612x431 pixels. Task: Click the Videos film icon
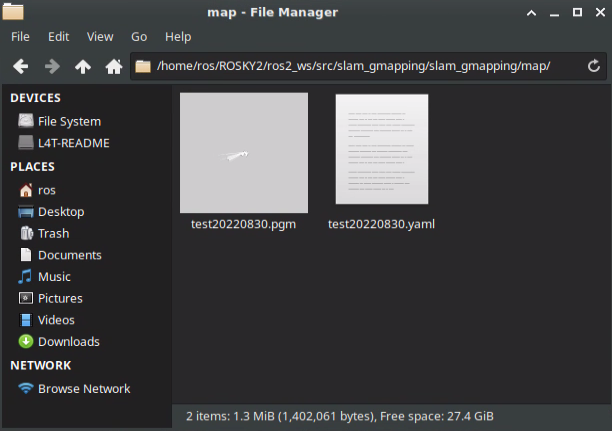(26, 320)
